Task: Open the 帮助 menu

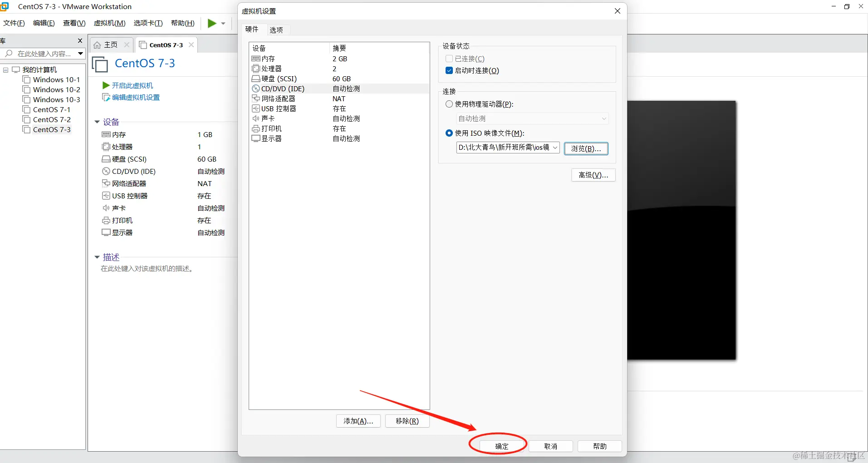Action: point(182,23)
